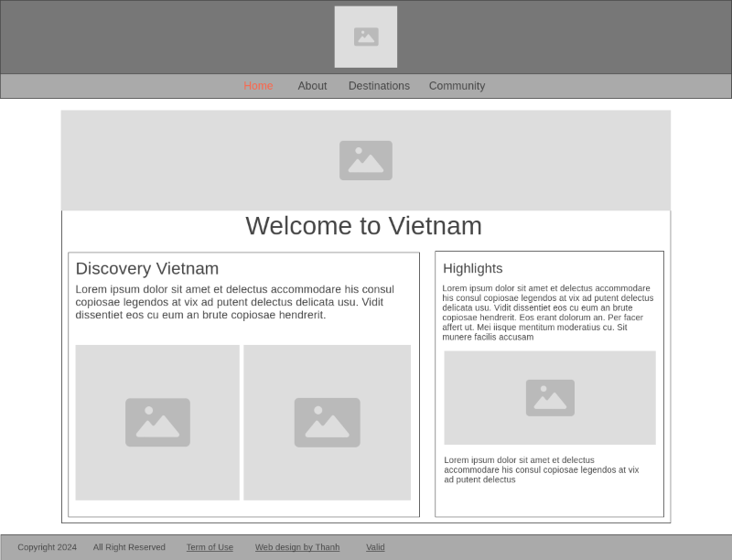Click the image placeholder inside Highlights panel
The image size is (732, 560).
(x=549, y=397)
